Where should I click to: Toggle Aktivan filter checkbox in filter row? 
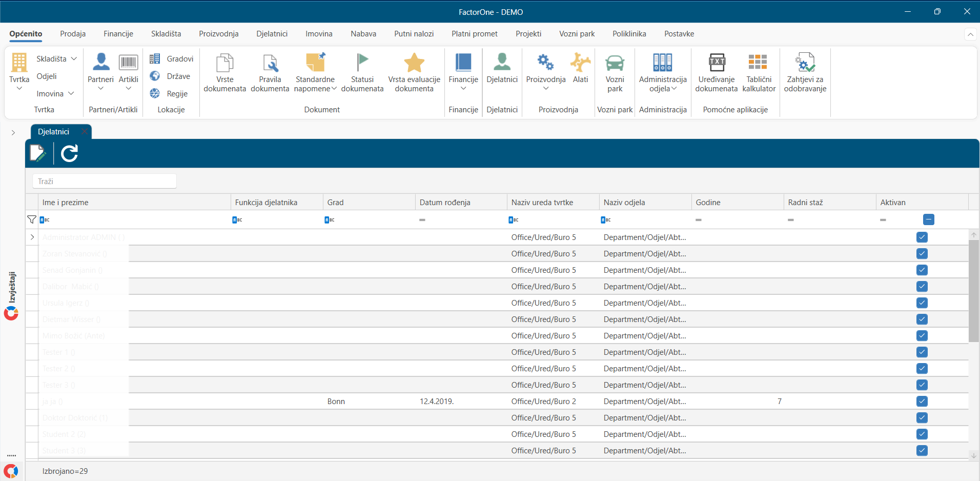pos(928,219)
